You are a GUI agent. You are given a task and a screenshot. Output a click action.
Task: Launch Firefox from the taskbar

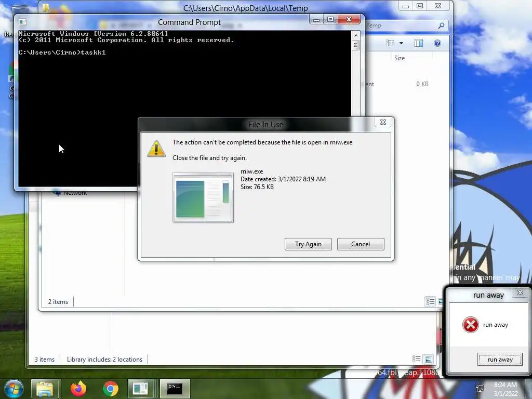click(x=78, y=389)
